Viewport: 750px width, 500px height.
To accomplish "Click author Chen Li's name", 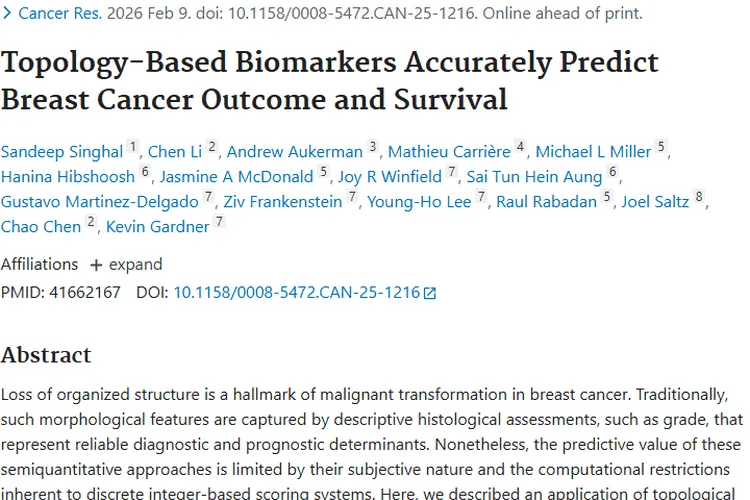I will [174, 152].
